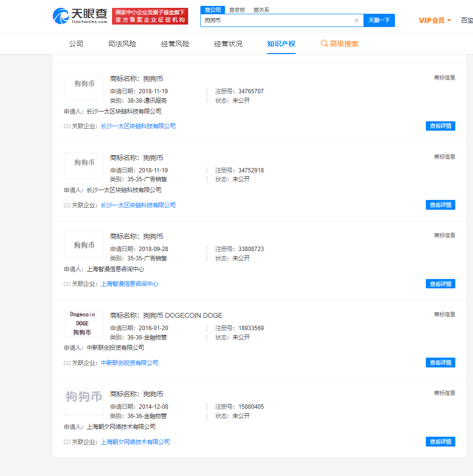Open the VIP会员 dropdown
473x476 pixels.
coord(435,20)
